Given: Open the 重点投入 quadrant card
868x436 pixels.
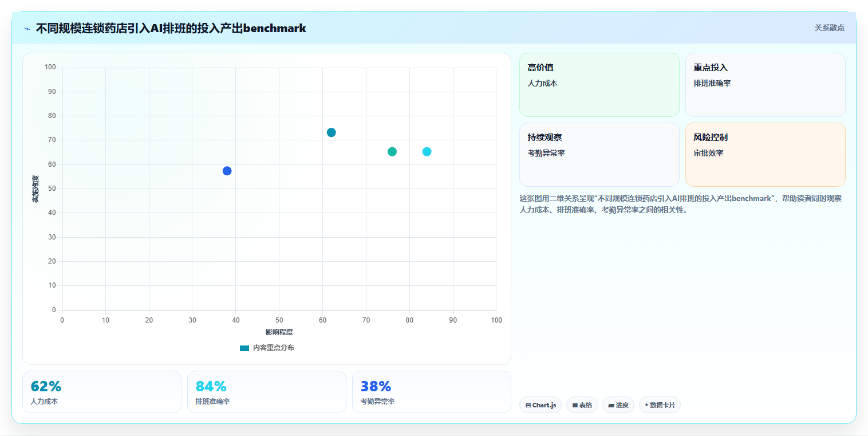Looking at the screenshot, I should pyautogui.click(x=766, y=85).
